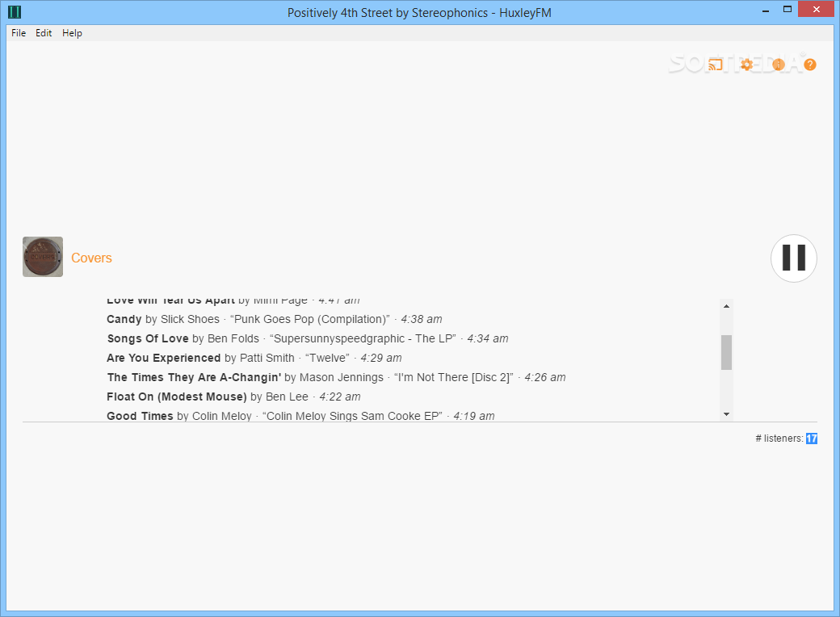Select the song 'Float On (Modest Mouse)'
This screenshot has height=617, width=840.
(177, 397)
